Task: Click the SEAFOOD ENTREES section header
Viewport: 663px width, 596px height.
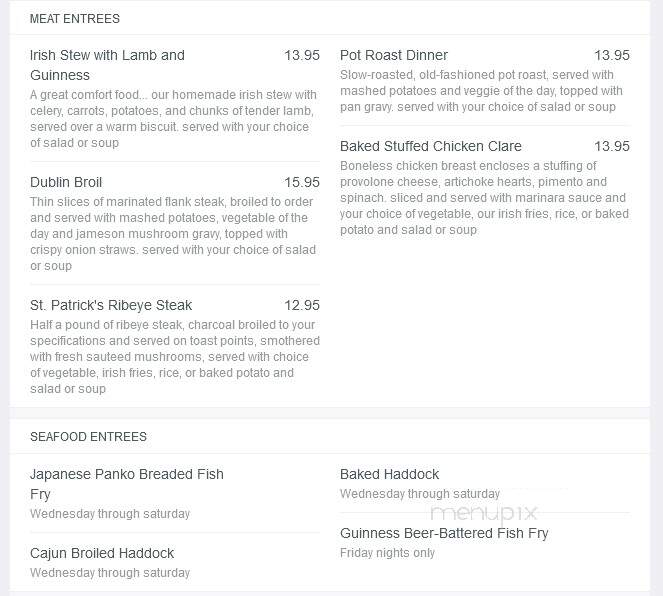Action: click(x=88, y=437)
